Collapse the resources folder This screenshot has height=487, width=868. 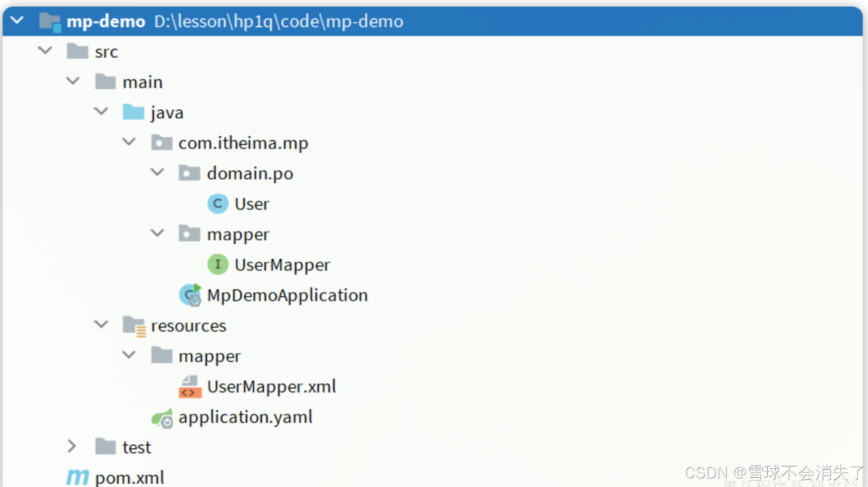pyautogui.click(x=101, y=323)
